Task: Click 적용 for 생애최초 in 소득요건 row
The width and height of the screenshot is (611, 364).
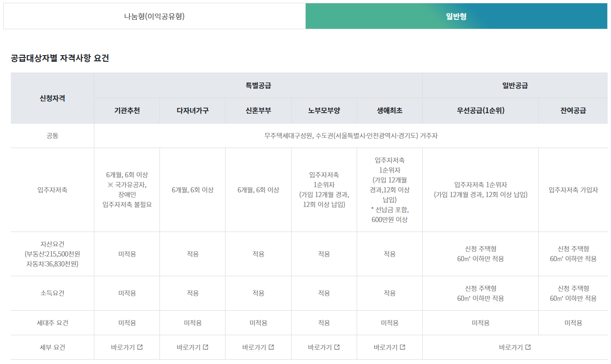Action: click(389, 293)
